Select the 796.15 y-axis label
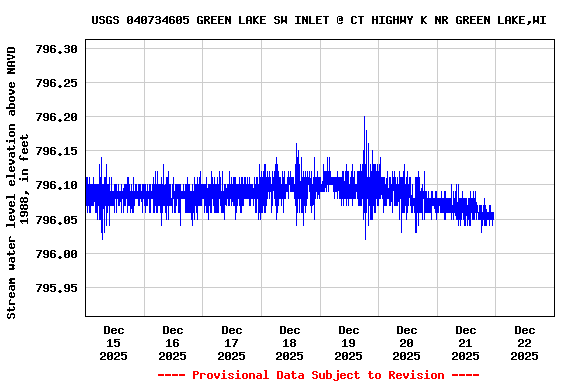The width and height of the screenshot is (576, 384). tap(57, 151)
